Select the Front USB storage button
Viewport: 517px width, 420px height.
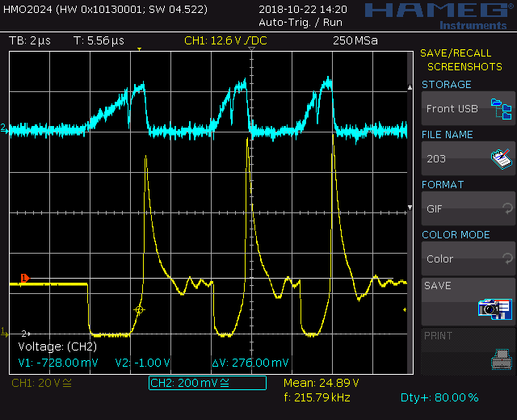pos(469,108)
